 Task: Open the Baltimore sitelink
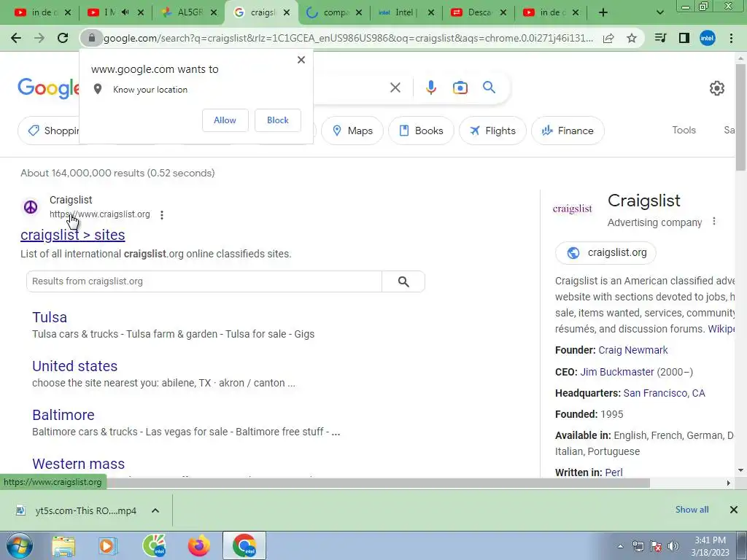(x=63, y=415)
